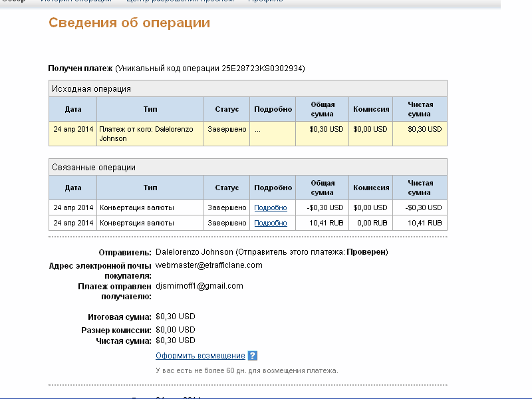
Task: Click 'Общая сумма' header in Связанные операции table
Action: click(x=323, y=188)
